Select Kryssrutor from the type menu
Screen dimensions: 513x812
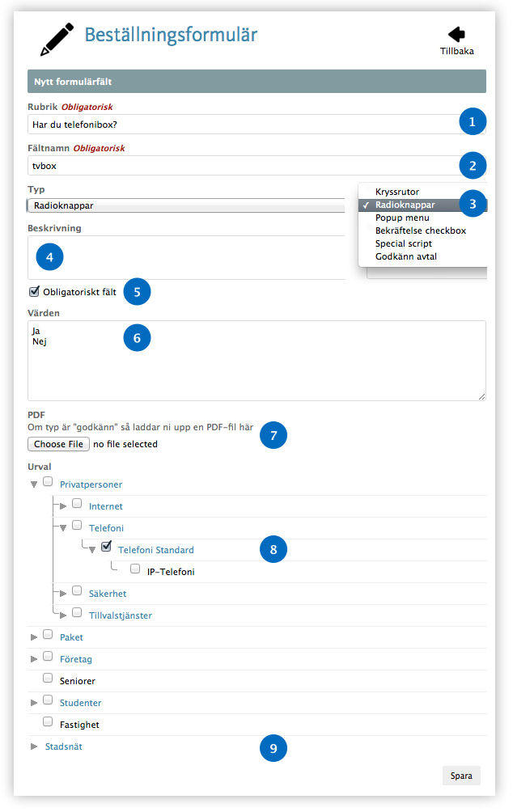click(x=398, y=192)
